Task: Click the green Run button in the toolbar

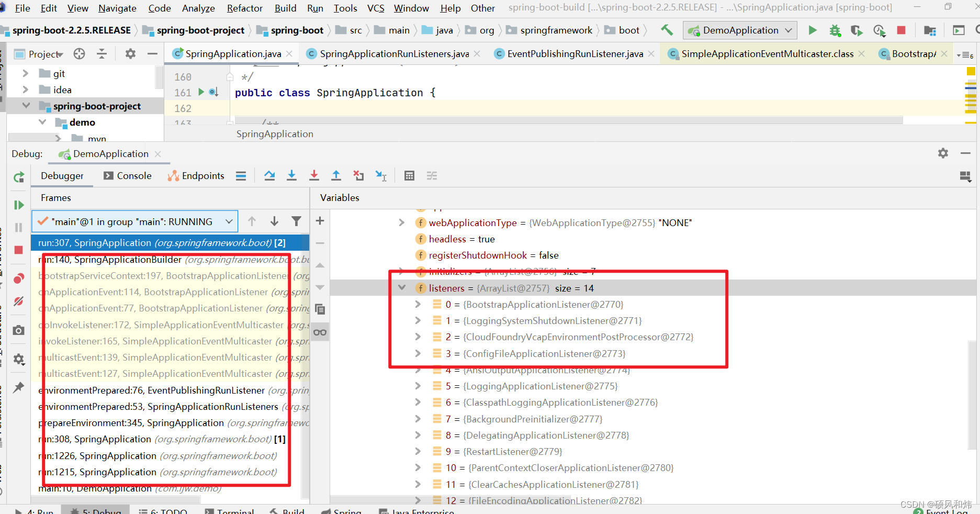Action: (x=812, y=30)
